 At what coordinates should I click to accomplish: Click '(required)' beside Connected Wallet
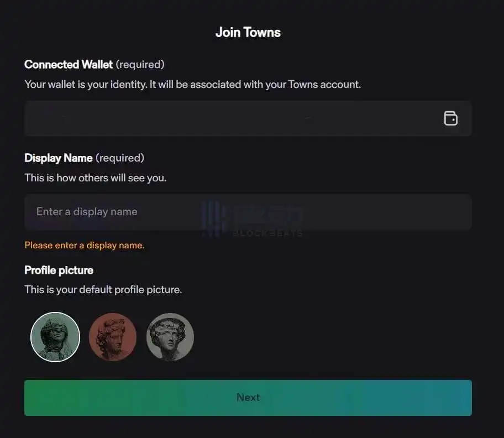pos(140,65)
